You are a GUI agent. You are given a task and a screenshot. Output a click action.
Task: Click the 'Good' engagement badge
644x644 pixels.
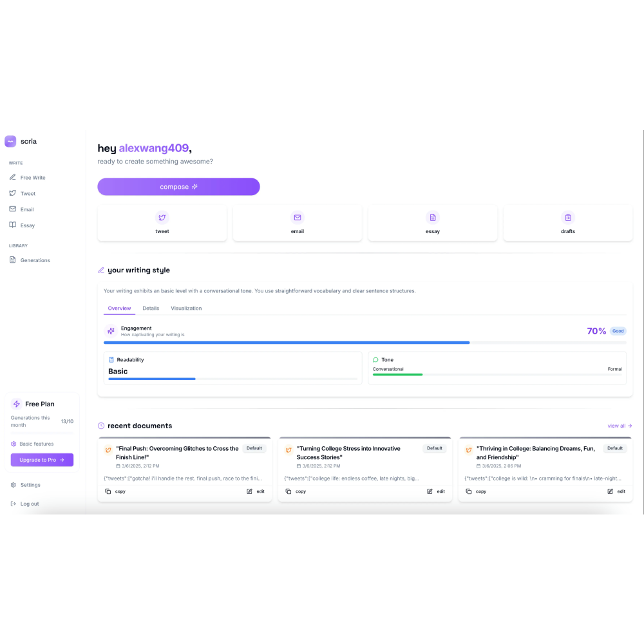618,330
